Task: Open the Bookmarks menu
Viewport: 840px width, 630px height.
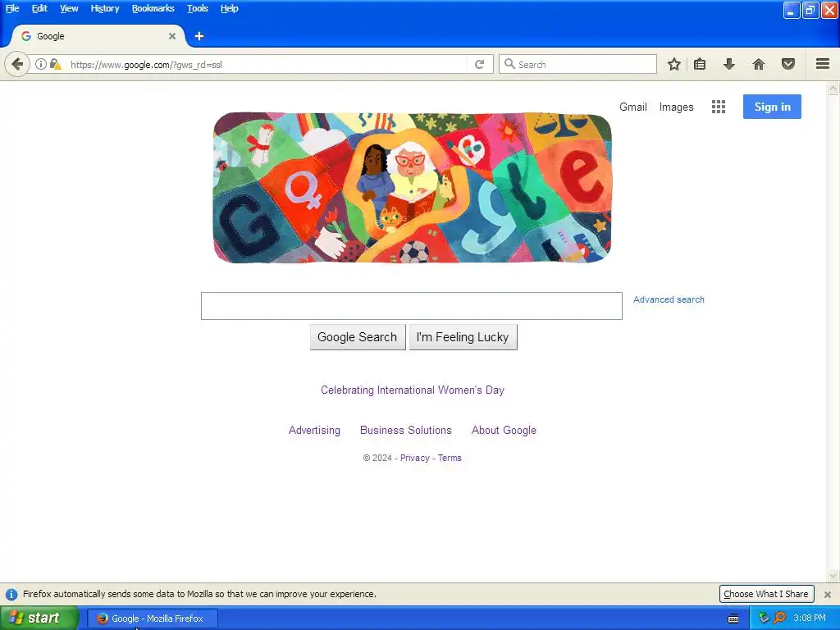Action: pos(153,8)
